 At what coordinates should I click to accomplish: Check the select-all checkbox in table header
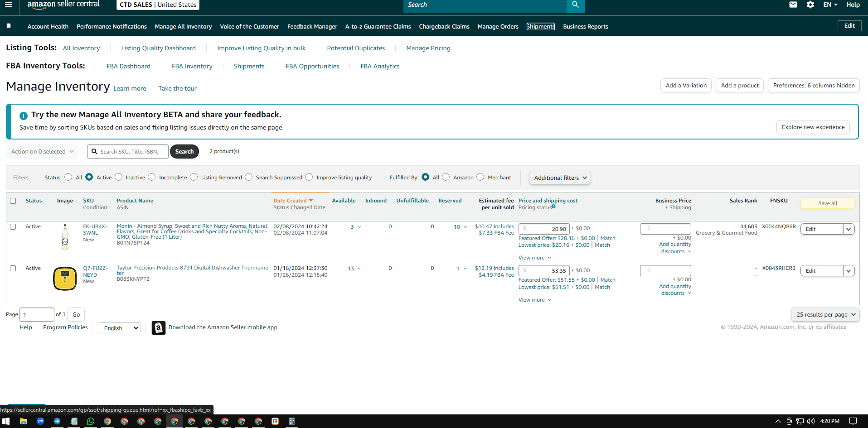pyautogui.click(x=13, y=201)
